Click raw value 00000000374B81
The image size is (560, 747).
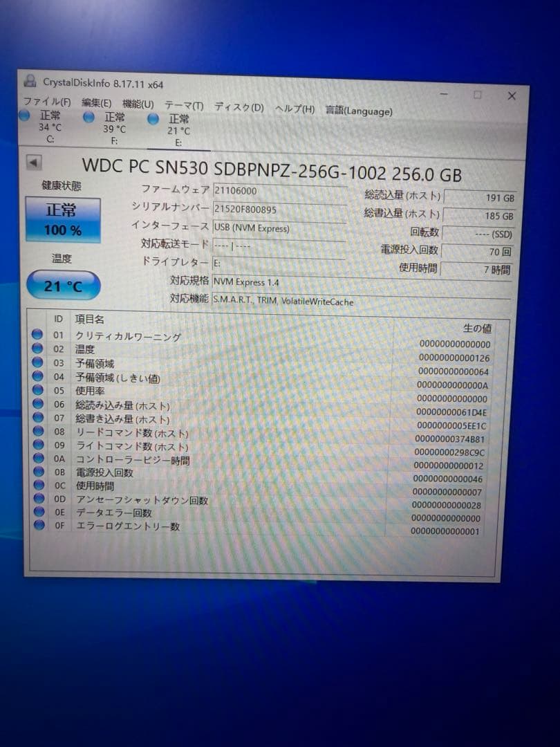tap(450, 439)
